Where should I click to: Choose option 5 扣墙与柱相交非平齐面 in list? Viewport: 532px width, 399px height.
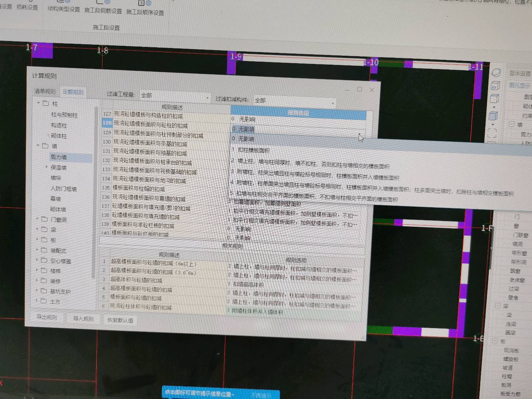[314, 197]
